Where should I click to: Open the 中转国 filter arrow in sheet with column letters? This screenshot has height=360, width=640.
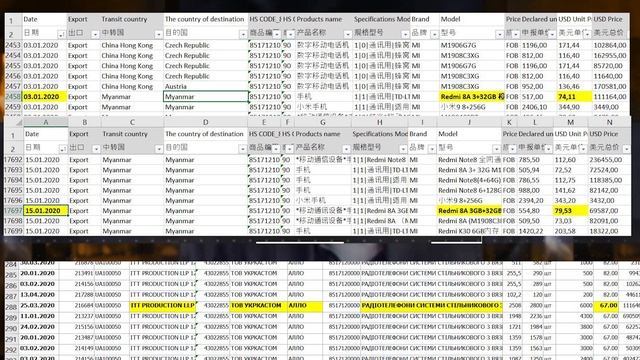pyautogui.click(x=159, y=149)
